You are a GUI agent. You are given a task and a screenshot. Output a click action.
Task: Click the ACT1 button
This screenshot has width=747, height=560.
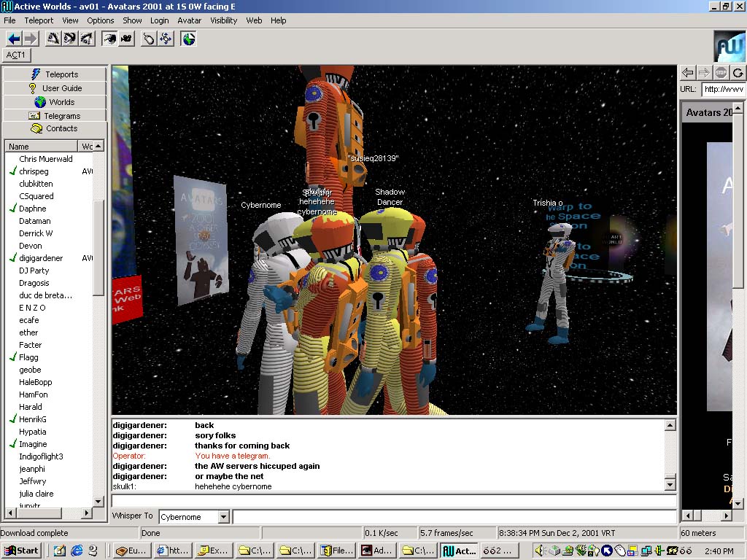(16, 55)
